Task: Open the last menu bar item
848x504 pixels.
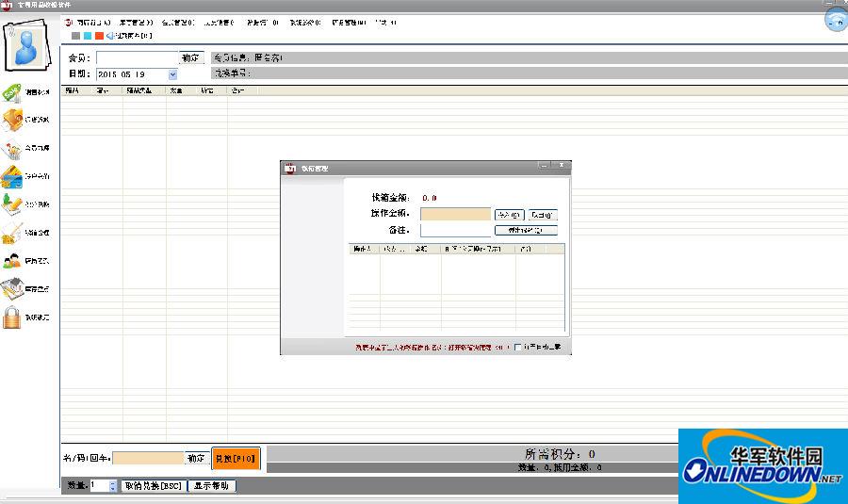Action: click(385, 23)
